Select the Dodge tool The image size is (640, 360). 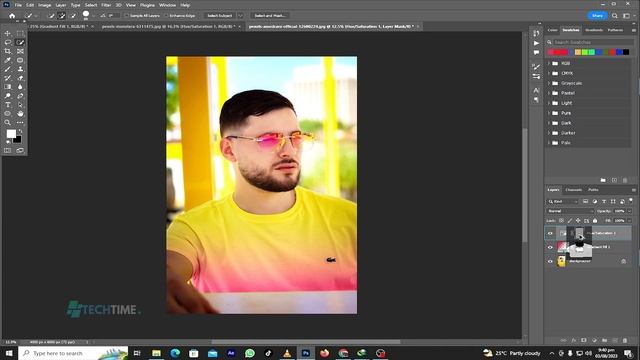coord(8,96)
